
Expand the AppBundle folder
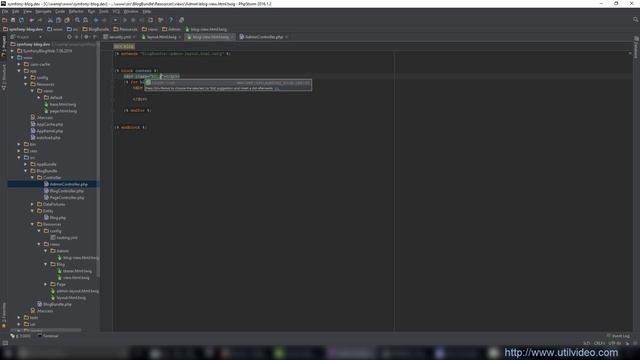tap(26, 164)
